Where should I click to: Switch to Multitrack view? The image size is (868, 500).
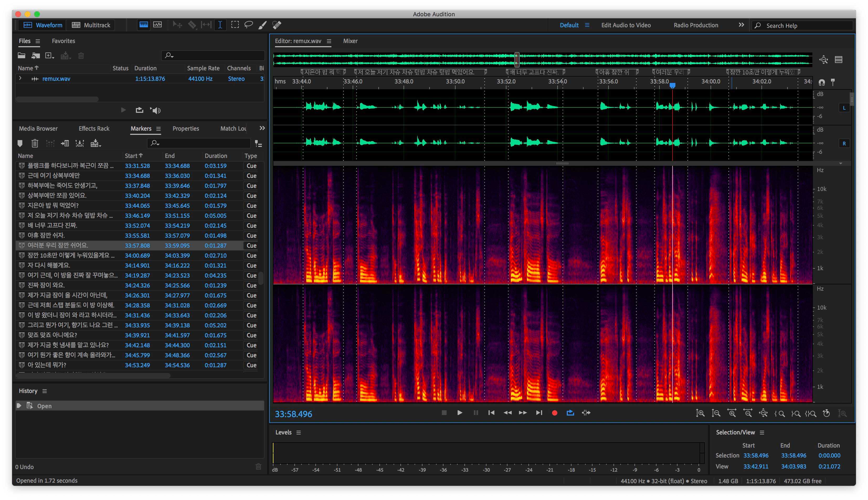[91, 25]
